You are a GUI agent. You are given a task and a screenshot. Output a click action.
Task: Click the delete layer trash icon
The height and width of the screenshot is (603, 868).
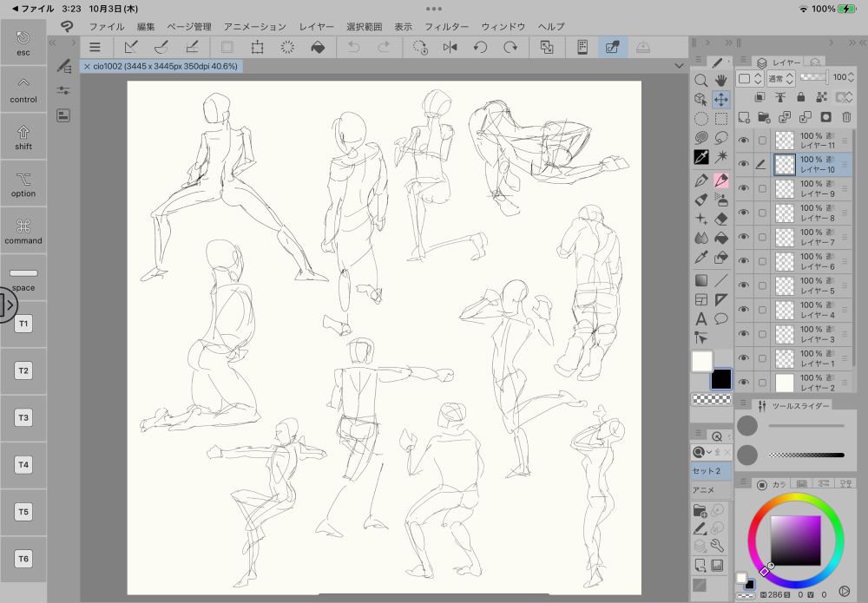coord(846,117)
